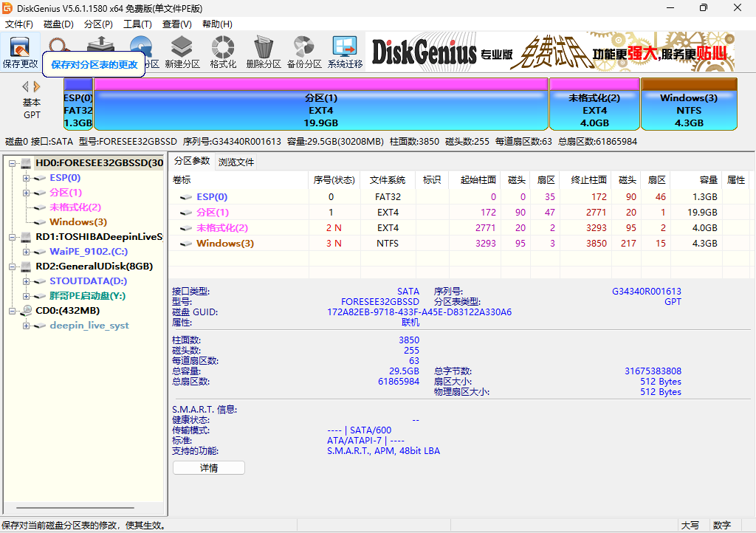This screenshot has width=756, height=533.
Task: Expand 分区(1) node in disk tree
Action: tap(26, 193)
